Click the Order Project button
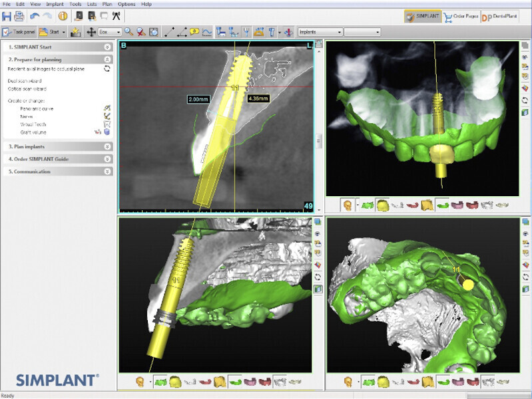Image resolution: width=532 pixels, height=399 pixels. 461,16
